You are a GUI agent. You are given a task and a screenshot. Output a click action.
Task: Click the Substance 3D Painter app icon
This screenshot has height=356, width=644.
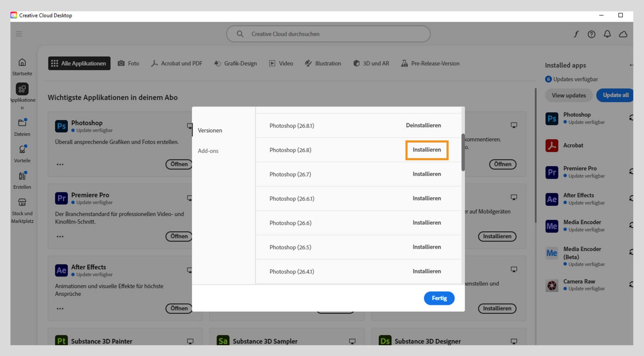pyautogui.click(x=61, y=341)
